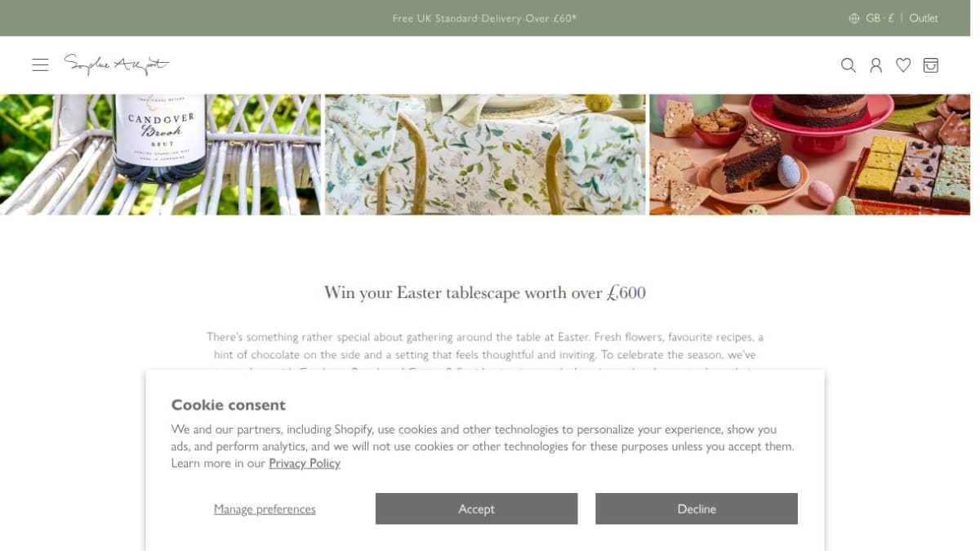Select the chocolate cake treats image
Viewport: 980px width, 551px height.
[x=810, y=154]
